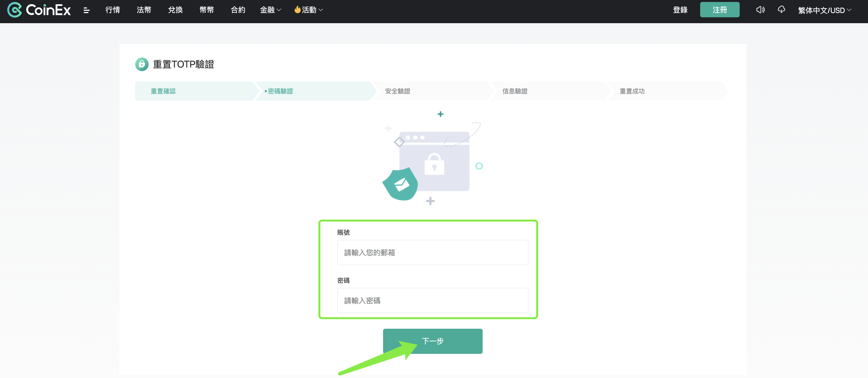868x378 pixels.
Task: Open the 幣幣 spot trading menu
Action: pyautogui.click(x=207, y=10)
